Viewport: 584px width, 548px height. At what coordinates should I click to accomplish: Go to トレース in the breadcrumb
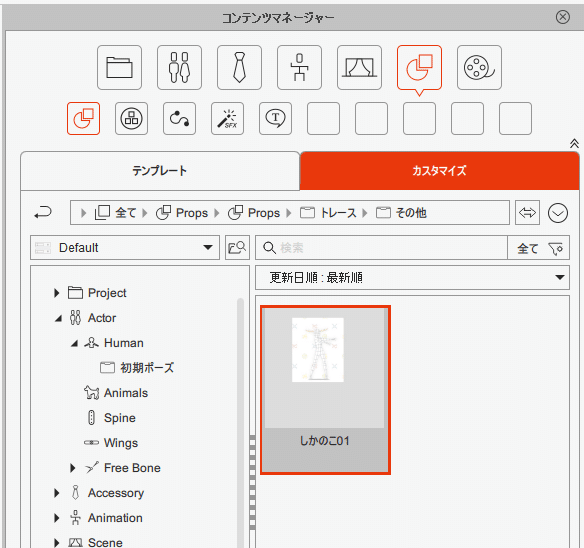[x=328, y=213]
